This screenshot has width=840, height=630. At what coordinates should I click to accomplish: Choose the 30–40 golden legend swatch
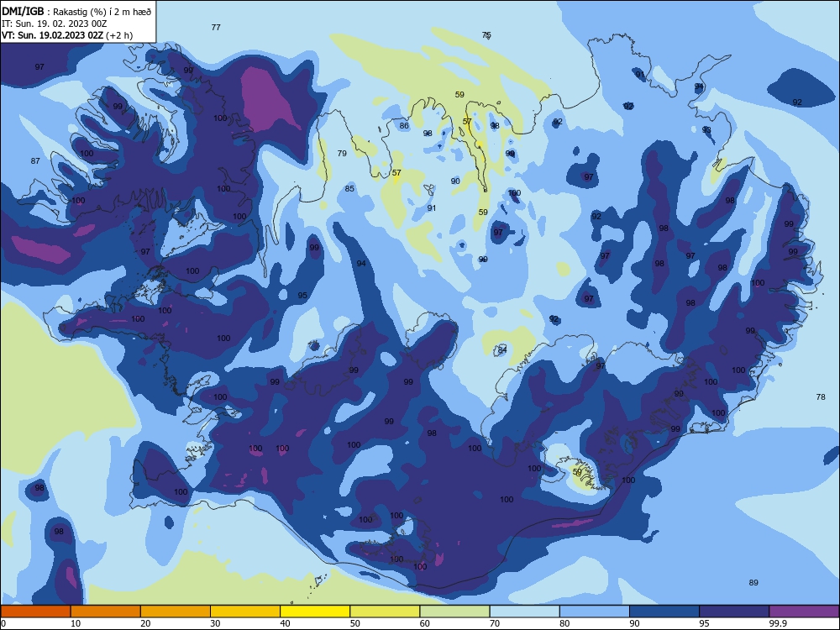tap(245, 612)
